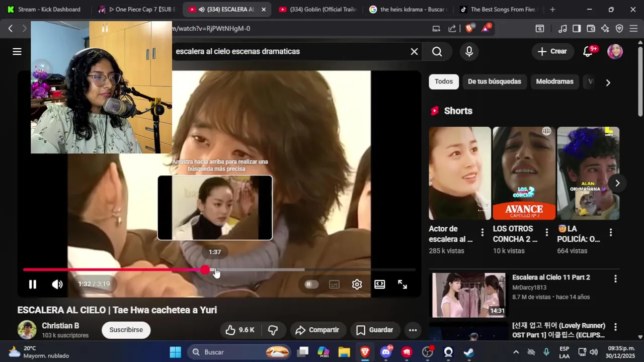Toggle subtitles with the captions icon
644x362 pixels.
[x=334, y=285]
